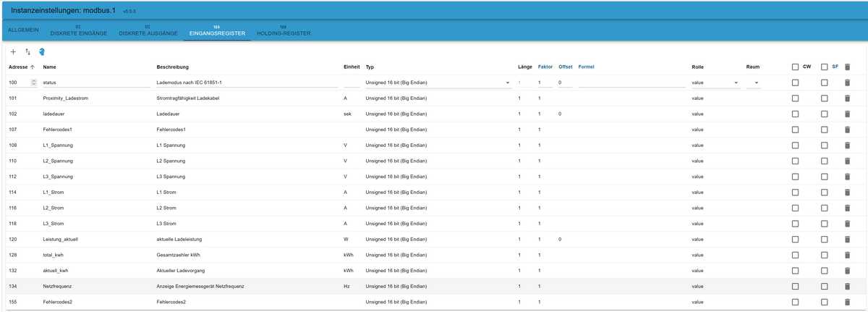
Task: Click the Faktor column header link
Action: (x=544, y=67)
